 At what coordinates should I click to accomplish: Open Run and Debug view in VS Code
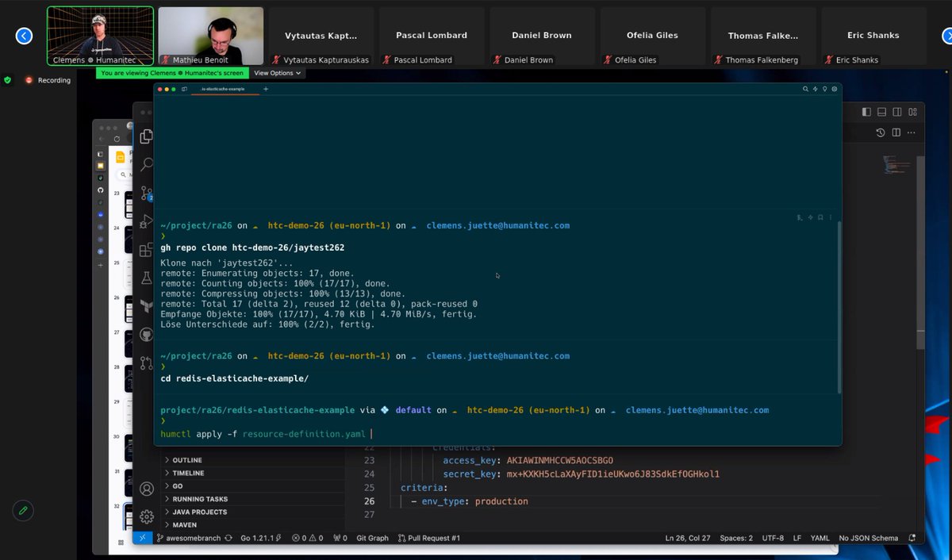146,221
